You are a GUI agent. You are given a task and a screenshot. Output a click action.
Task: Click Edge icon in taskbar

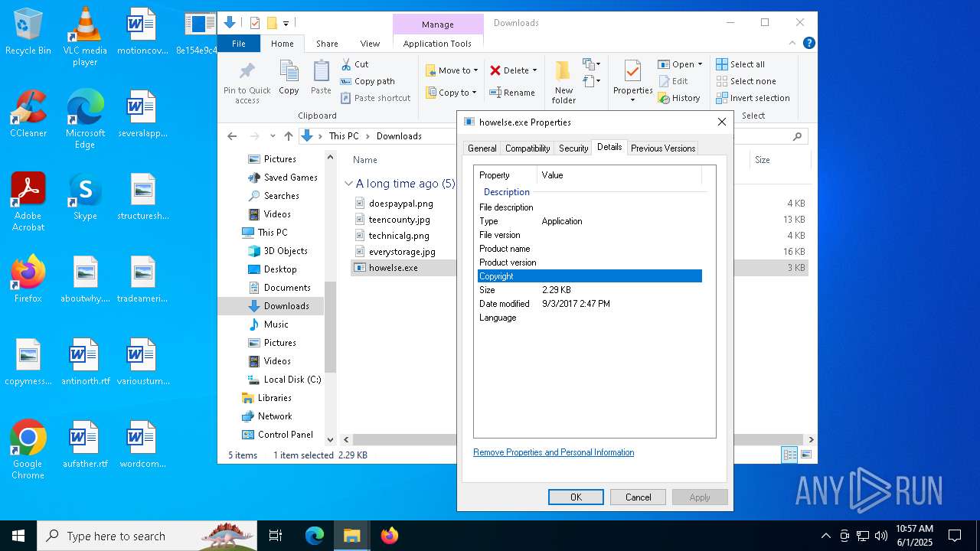pyautogui.click(x=315, y=536)
